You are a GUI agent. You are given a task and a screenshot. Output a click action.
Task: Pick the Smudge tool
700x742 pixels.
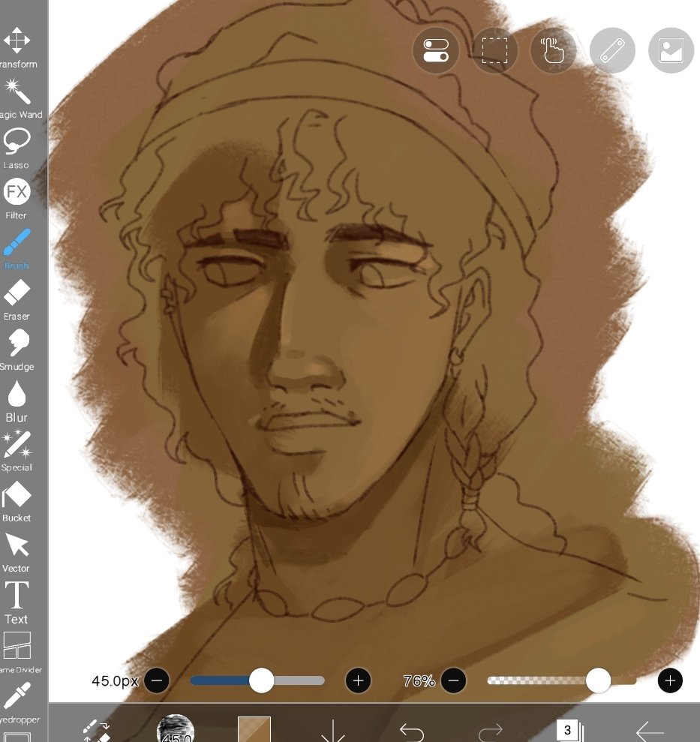(x=17, y=350)
